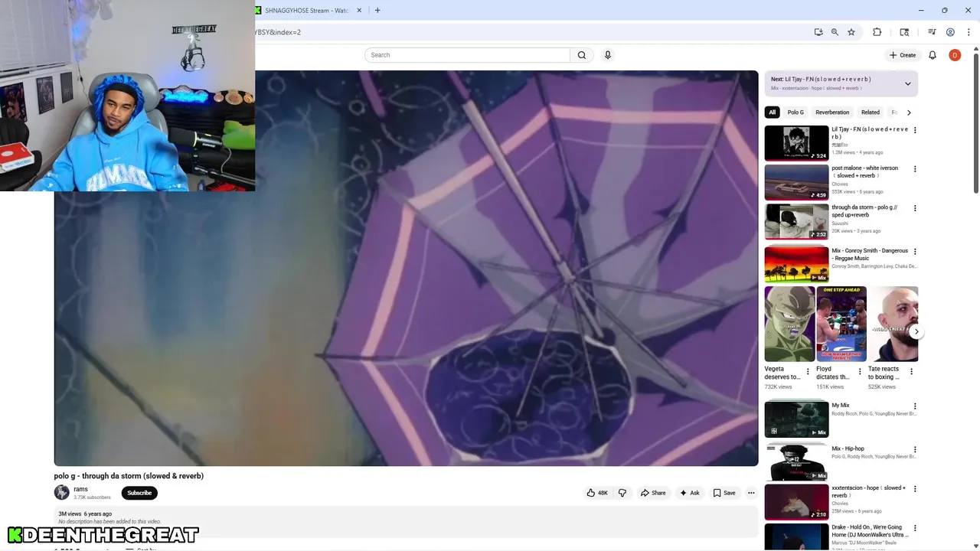
Task: Open options for through da storm sped up
Action: 915,208
